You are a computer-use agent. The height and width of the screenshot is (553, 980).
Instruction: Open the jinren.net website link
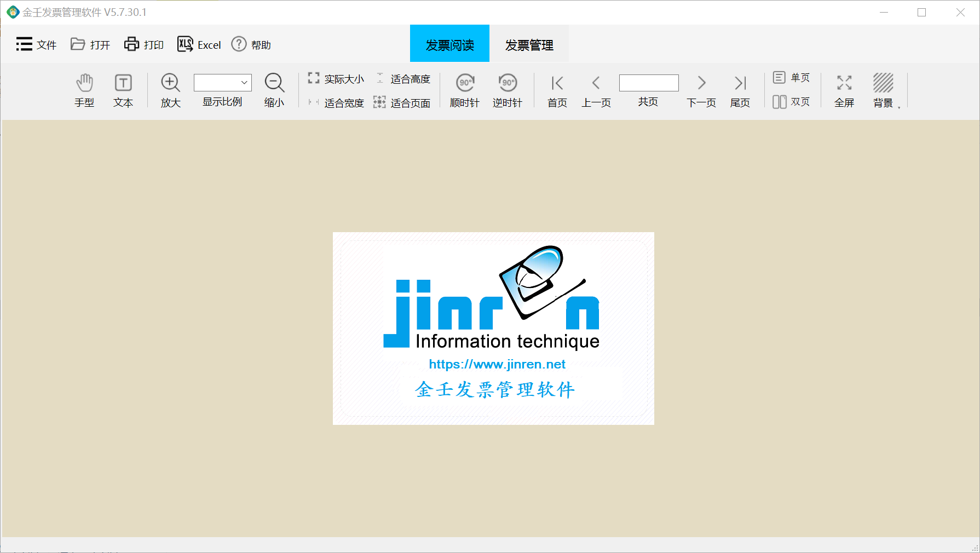(x=497, y=364)
